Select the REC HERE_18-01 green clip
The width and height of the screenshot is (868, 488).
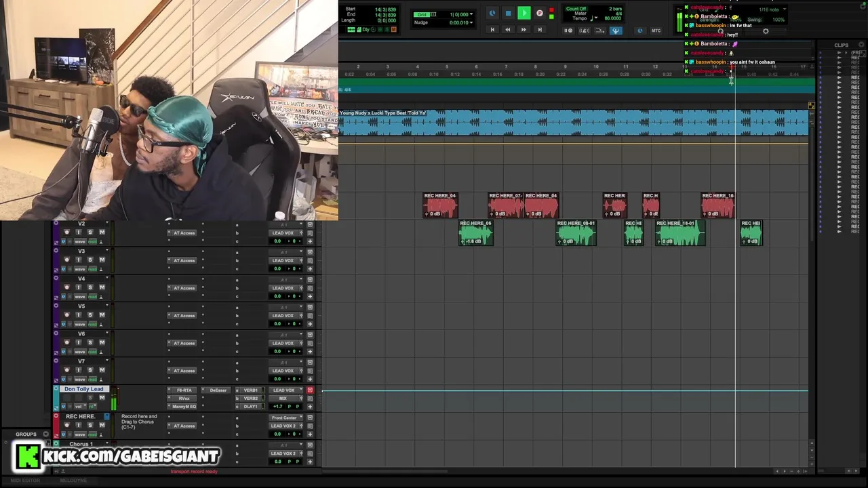680,232
